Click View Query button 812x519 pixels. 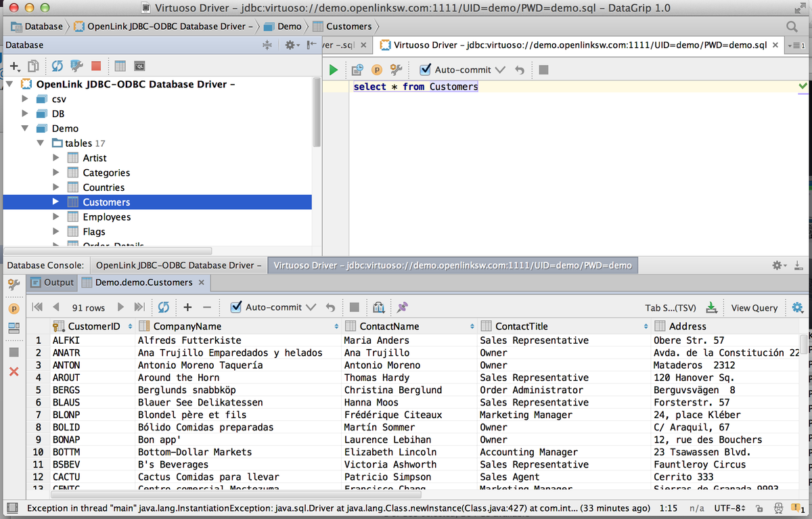coord(754,308)
